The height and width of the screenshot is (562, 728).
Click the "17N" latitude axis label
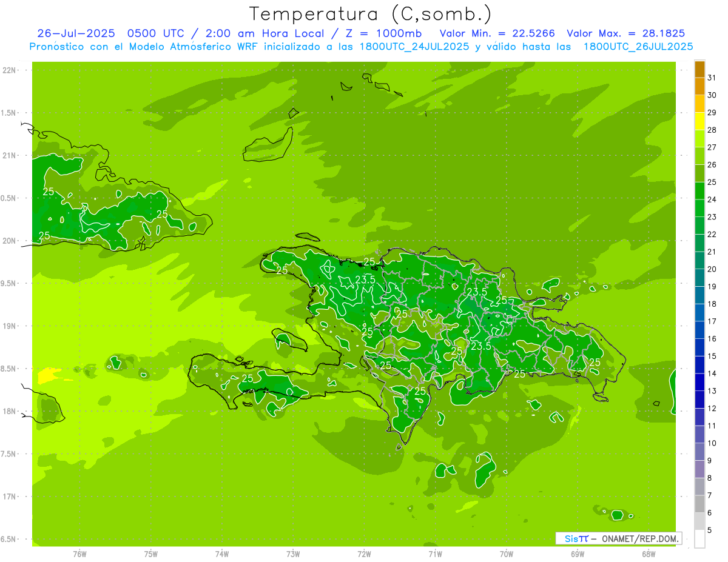10,497
